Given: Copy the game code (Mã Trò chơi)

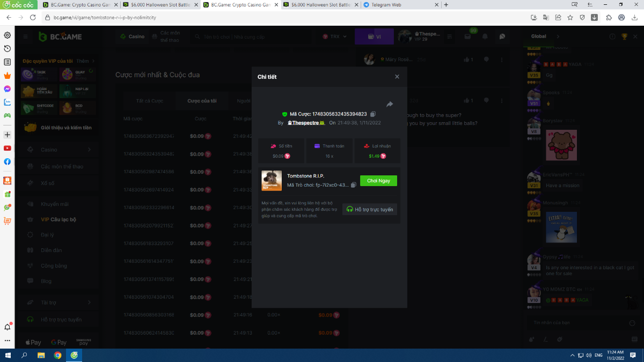Looking at the screenshot, I should (x=354, y=185).
